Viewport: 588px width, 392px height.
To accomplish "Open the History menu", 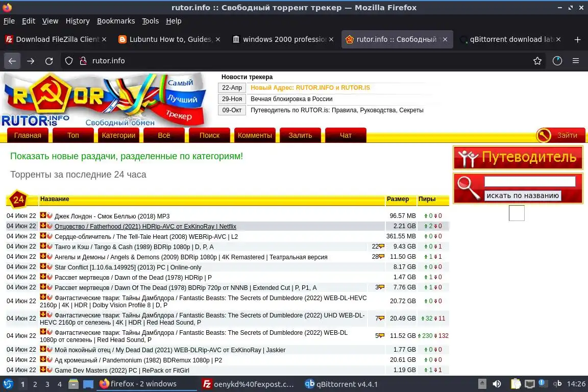I will click(78, 21).
